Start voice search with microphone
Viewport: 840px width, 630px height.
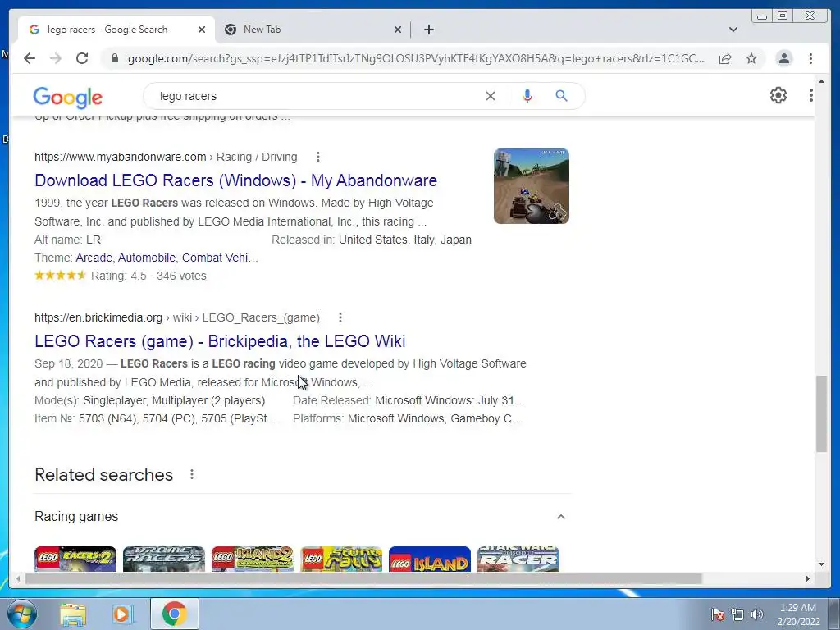527,96
